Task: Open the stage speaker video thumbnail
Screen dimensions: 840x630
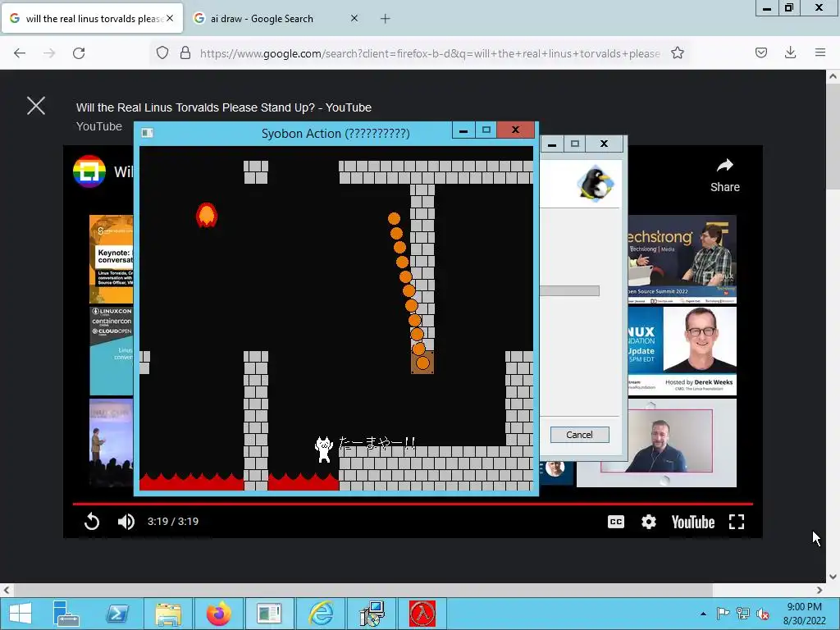Action: click(112, 442)
